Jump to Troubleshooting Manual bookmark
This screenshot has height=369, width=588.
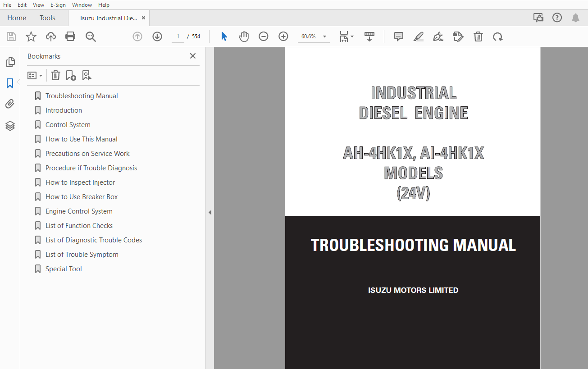pyautogui.click(x=82, y=96)
